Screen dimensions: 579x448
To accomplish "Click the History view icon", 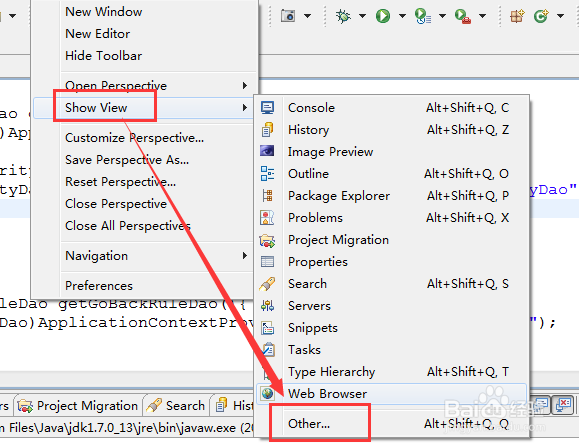I will point(267,130).
